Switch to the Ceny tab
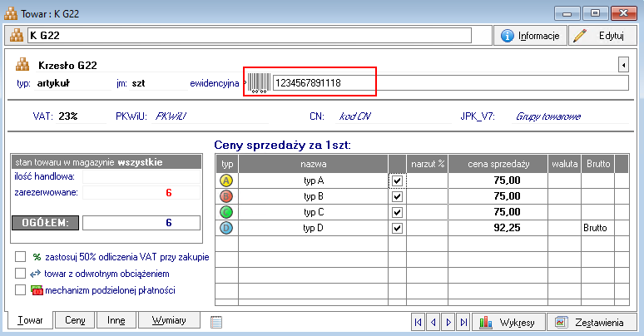The height and width of the screenshot is (336, 644). [x=75, y=320]
